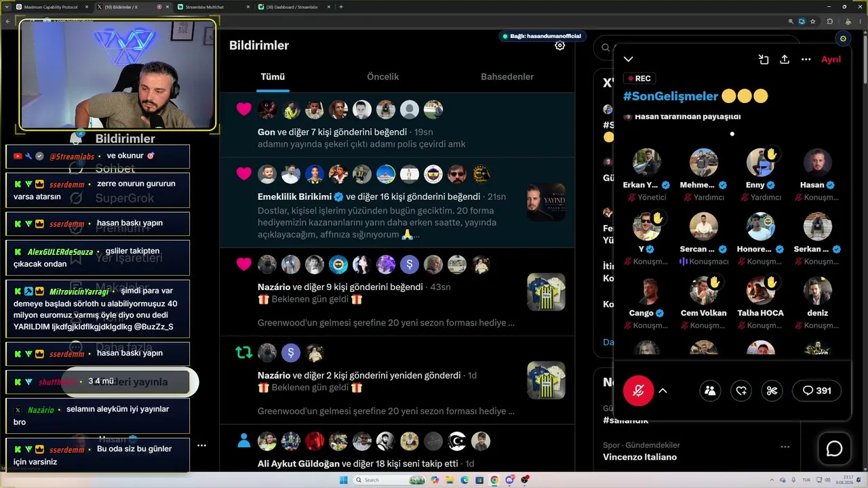
Task: Click the Bağlı: hasandumanofficial connection badge
Action: (x=542, y=36)
